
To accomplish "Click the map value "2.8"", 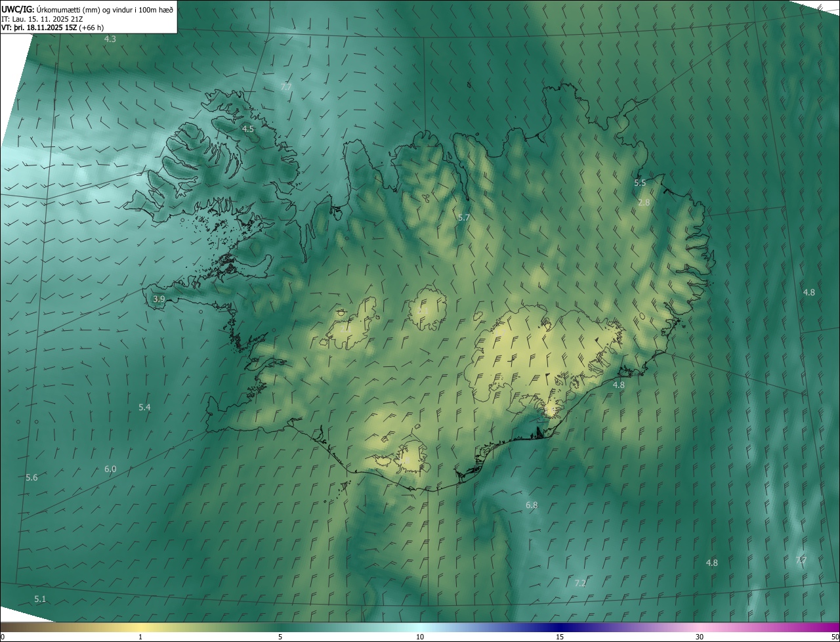I will (644, 202).
